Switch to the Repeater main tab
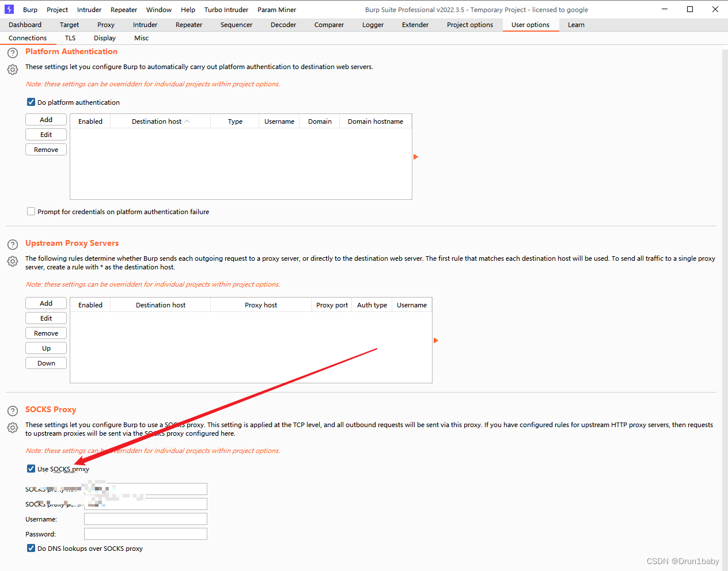Screen dimensions: 728x571 tap(189, 25)
